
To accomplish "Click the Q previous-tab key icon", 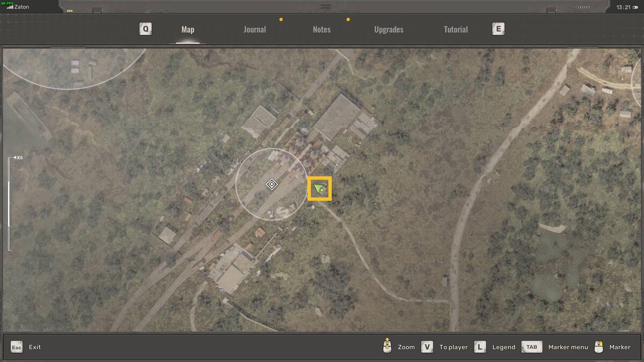I will (x=145, y=29).
